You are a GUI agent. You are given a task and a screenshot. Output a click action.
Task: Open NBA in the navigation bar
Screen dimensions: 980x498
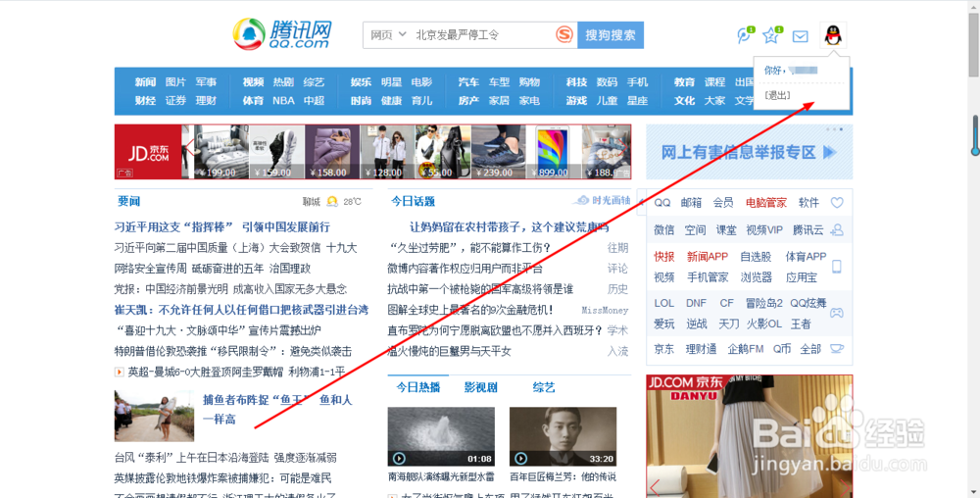click(283, 100)
